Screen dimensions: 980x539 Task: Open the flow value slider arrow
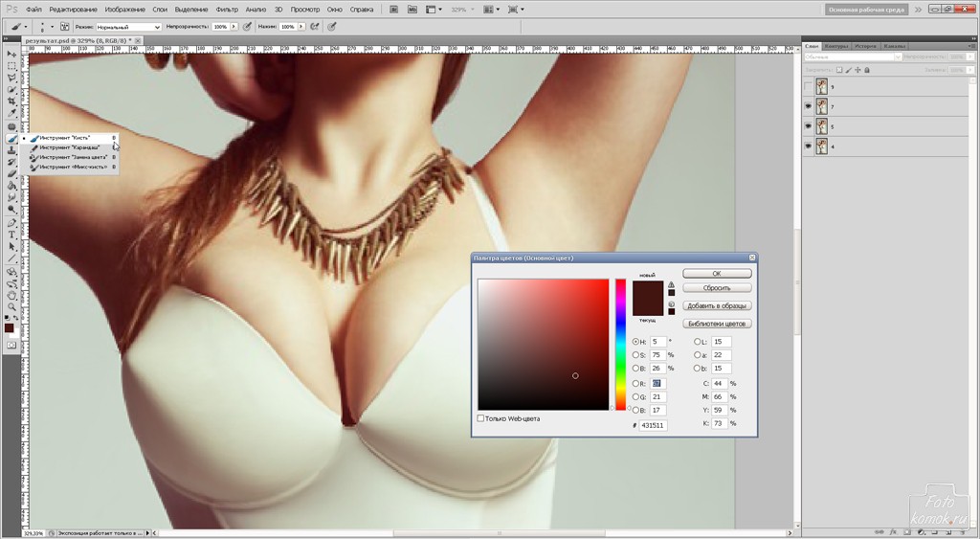point(301,27)
